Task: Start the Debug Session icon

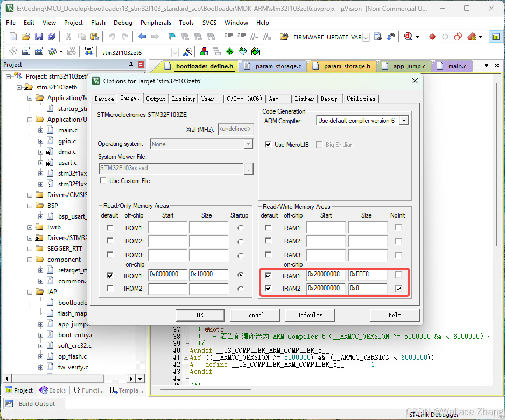Action: [409, 37]
